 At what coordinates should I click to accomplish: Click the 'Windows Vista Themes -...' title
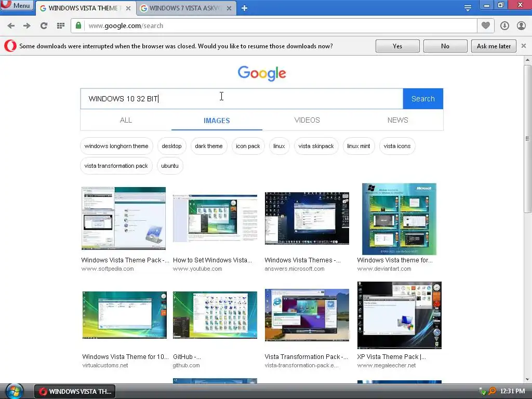click(303, 260)
